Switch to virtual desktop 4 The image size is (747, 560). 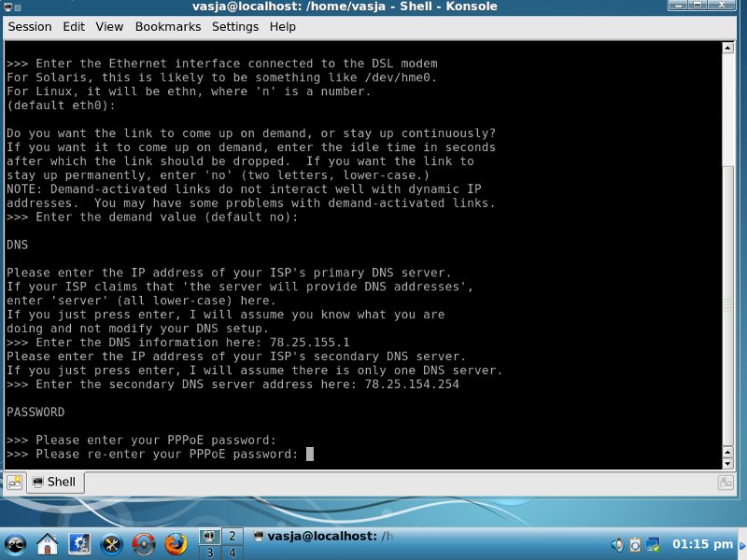(231, 552)
